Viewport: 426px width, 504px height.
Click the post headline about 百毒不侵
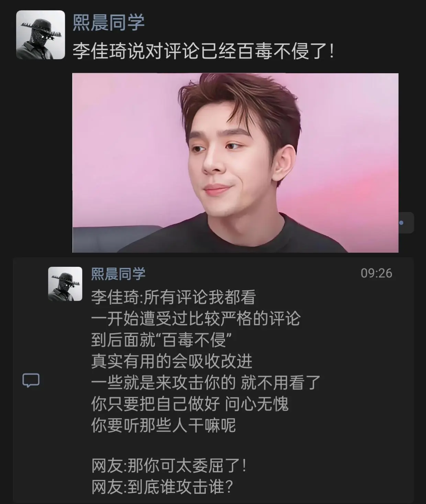pos(203,52)
